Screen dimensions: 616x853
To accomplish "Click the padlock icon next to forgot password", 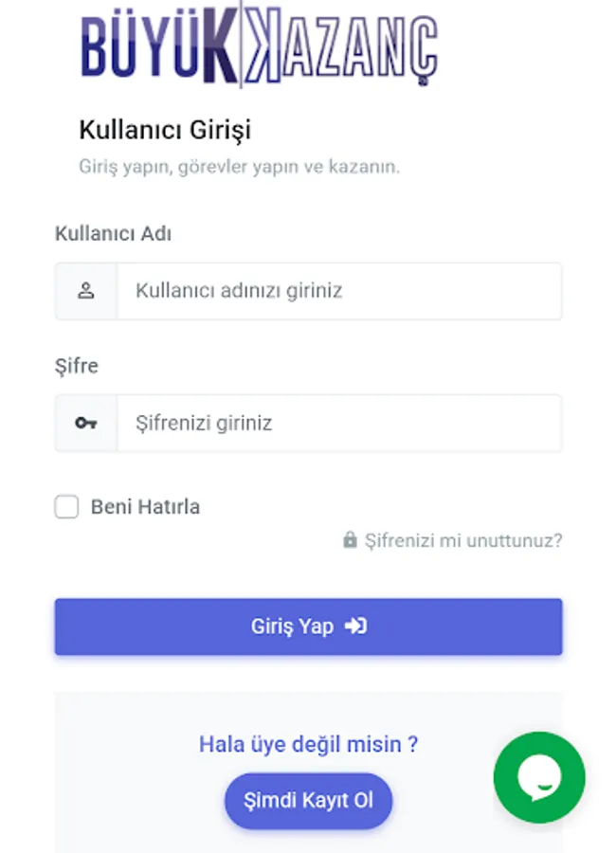I will tap(350, 540).
